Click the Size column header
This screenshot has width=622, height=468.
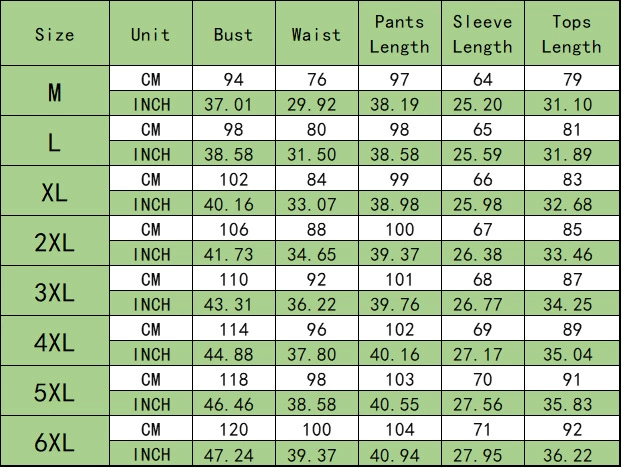(54, 34)
